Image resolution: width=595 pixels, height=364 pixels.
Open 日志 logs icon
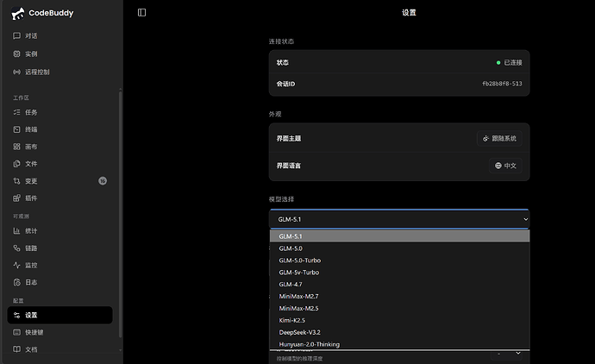pyautogui.click(x=16, y=282)
